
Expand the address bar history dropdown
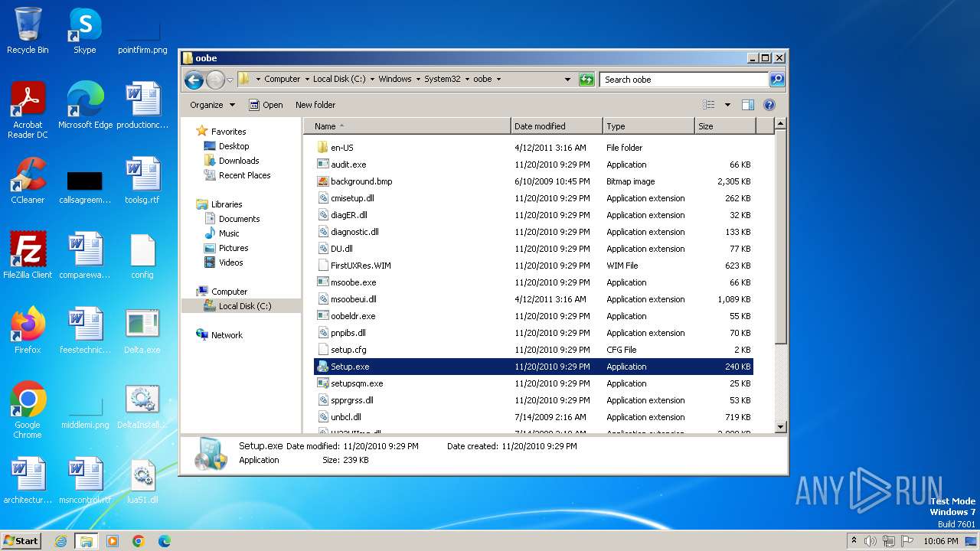[x=567, y=79]
